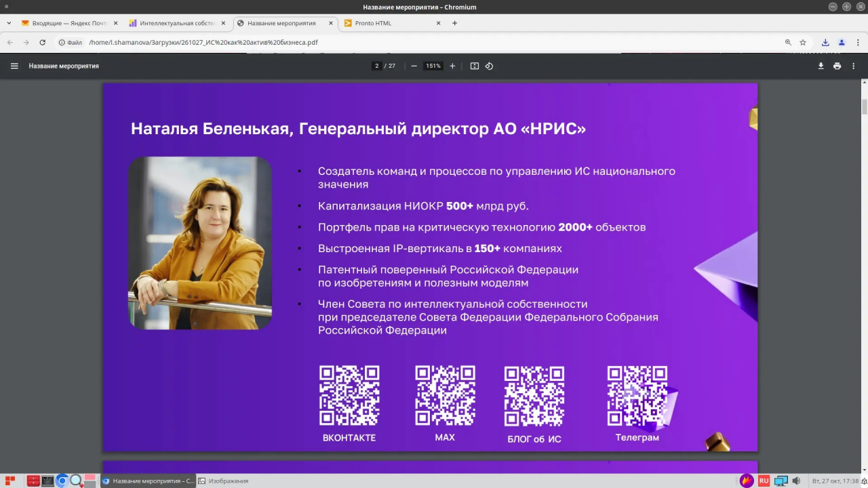The width and height of the screenshot is (868, 488).
Task: Click the MAX QR code
Action: (445, 396)
